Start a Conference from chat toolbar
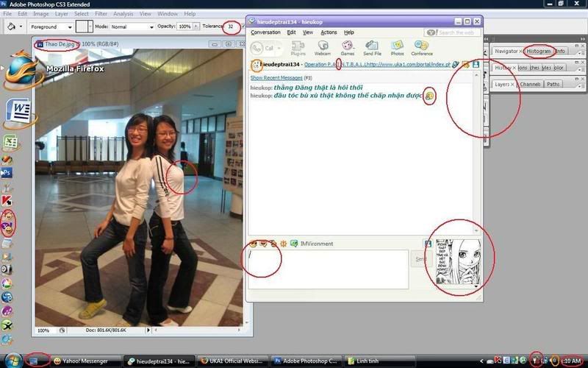The width and height of the screenshot is (588, 368). point(421,48)
